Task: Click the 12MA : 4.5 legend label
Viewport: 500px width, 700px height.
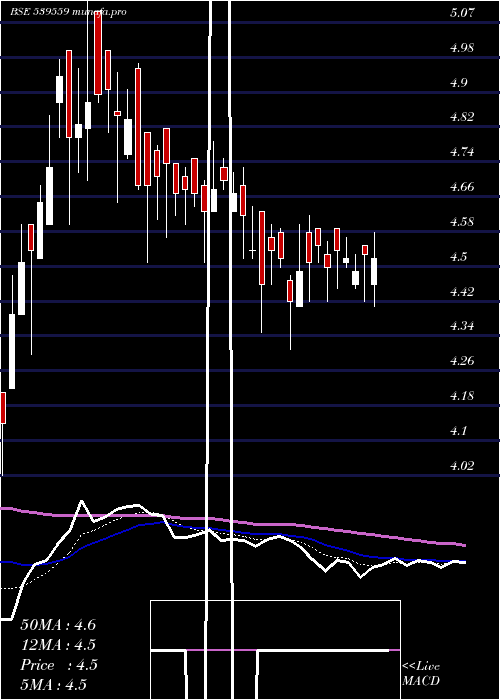Action: coord(58,645)
